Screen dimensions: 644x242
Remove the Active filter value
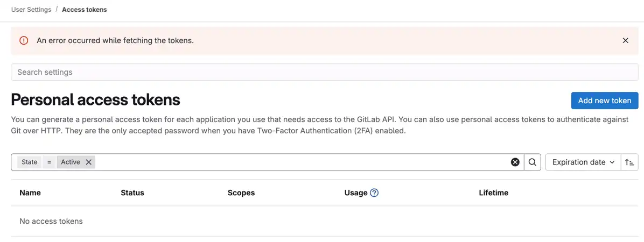click(x=89, y=162)
